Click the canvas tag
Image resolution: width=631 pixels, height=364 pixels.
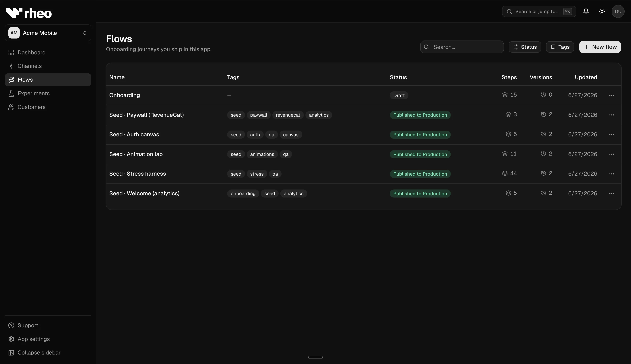coord(290,135)
